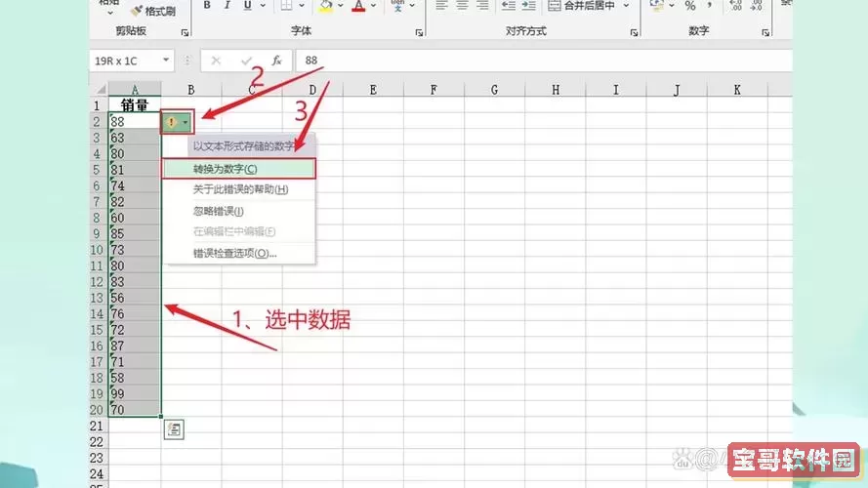This screenshot has height=488, width=868.
Task: Select column E header
Action: point(373,89)
